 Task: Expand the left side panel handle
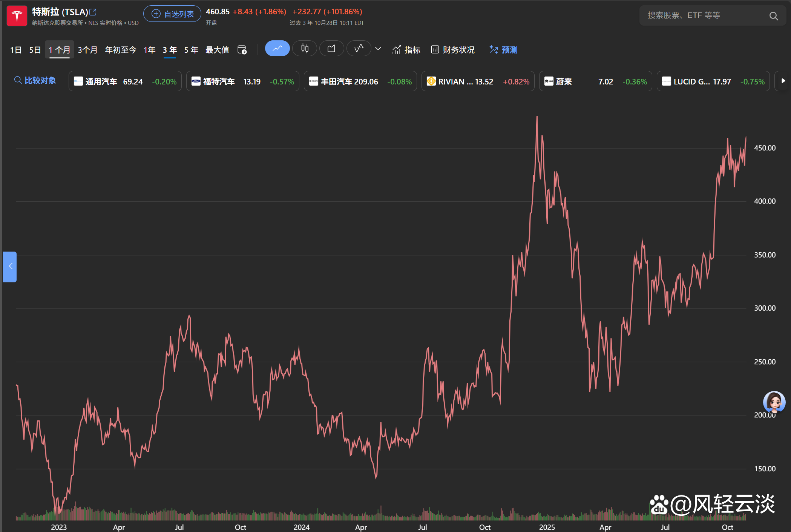click(x=10, y=267)
